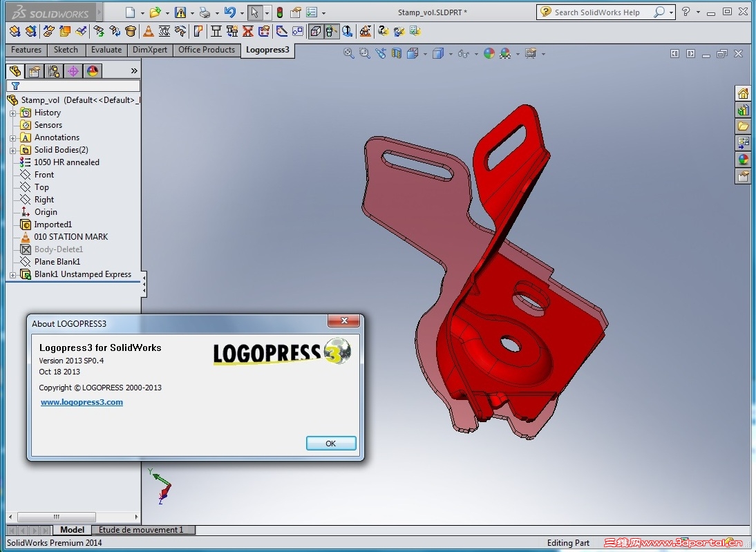This screenshot has width=756, height=552.
Task: Open the PropertyManager tab icon
Action: (35, 71)
